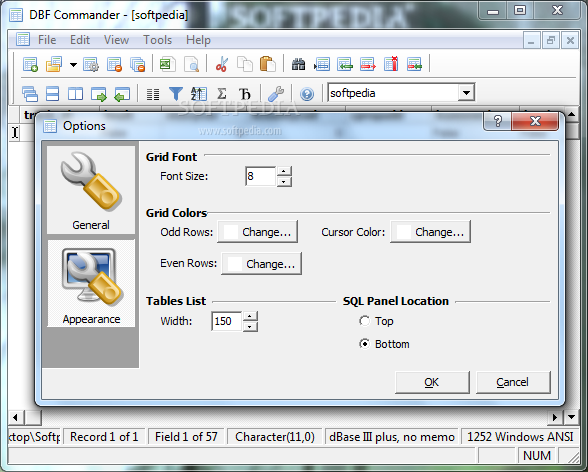The width and height of the screenshot is (588, 472).
Task: Click Cancel in Options dialog
Action: click(x=513, y=382)
